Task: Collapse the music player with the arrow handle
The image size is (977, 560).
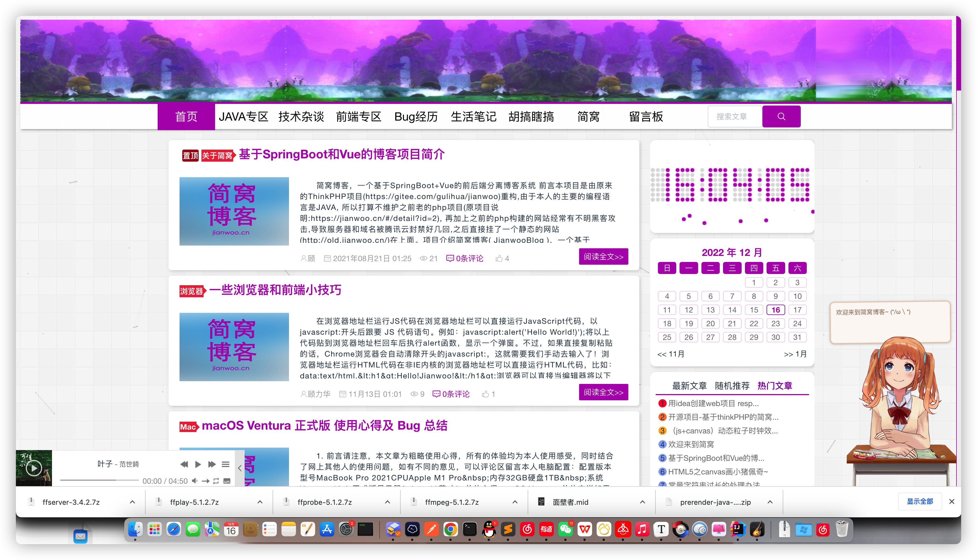Action: coord(239,468)
